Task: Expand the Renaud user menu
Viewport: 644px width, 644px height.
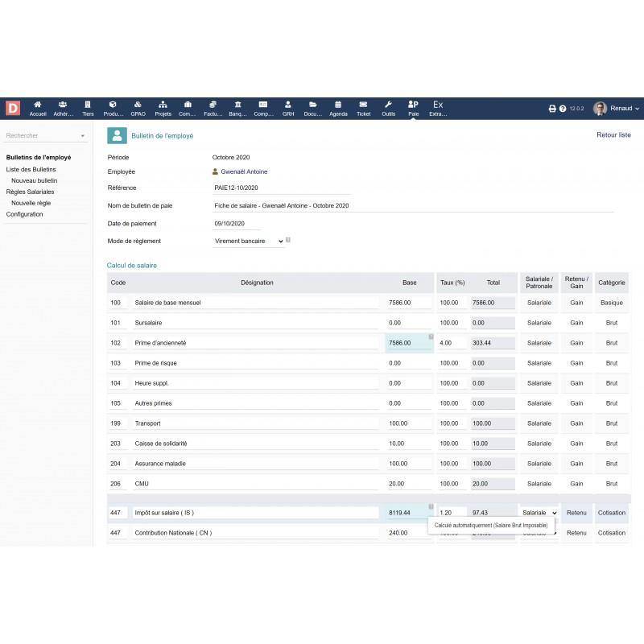Action: click(616, 108)
